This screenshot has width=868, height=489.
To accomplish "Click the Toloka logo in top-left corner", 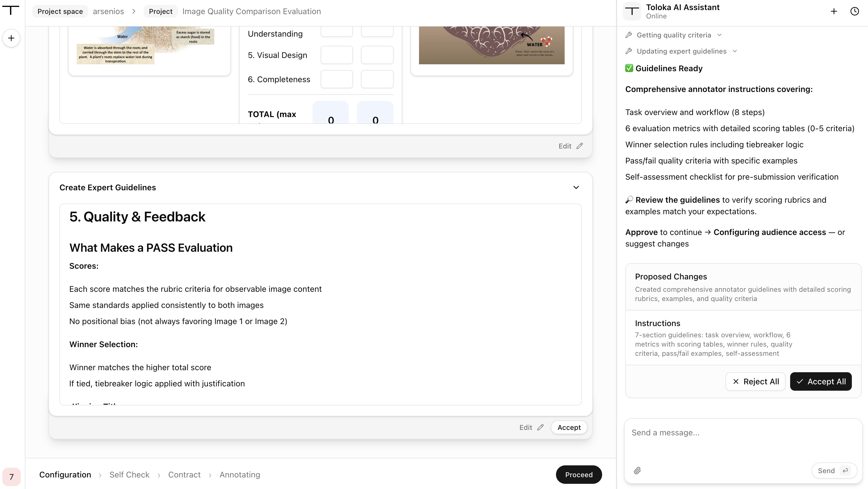I will tap(11, 10).
